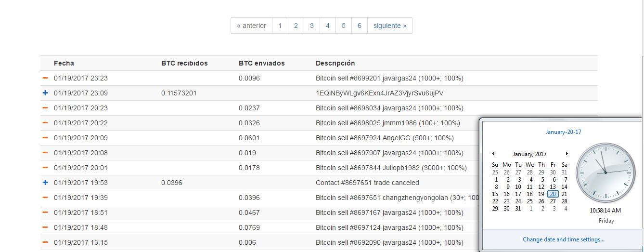
Task: Open pagination page 1
Action: pyautogui.click(x=280, y=26)
